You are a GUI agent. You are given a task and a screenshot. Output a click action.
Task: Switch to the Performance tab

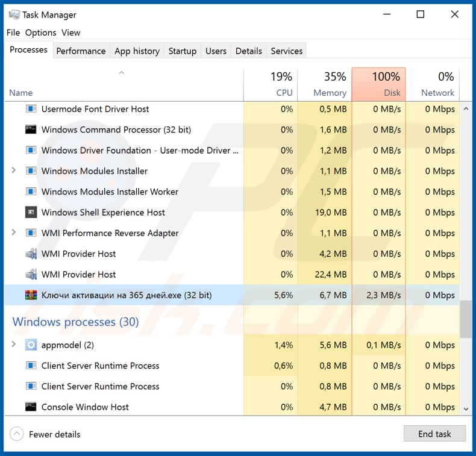click(x=81, y=51)
